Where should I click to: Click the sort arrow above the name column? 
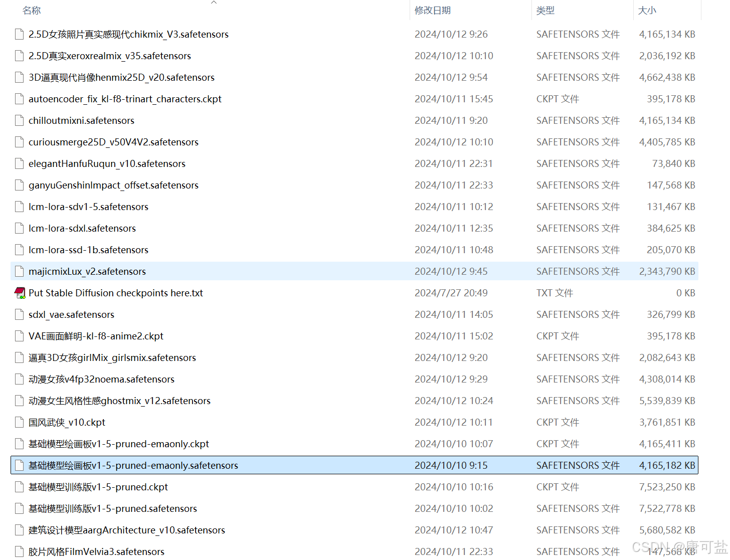[214, 3]
